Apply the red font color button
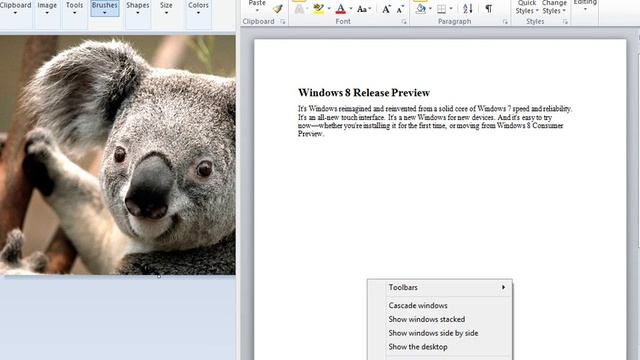The width and height of the screenshot is (640, 360). (x=341, y=9)
